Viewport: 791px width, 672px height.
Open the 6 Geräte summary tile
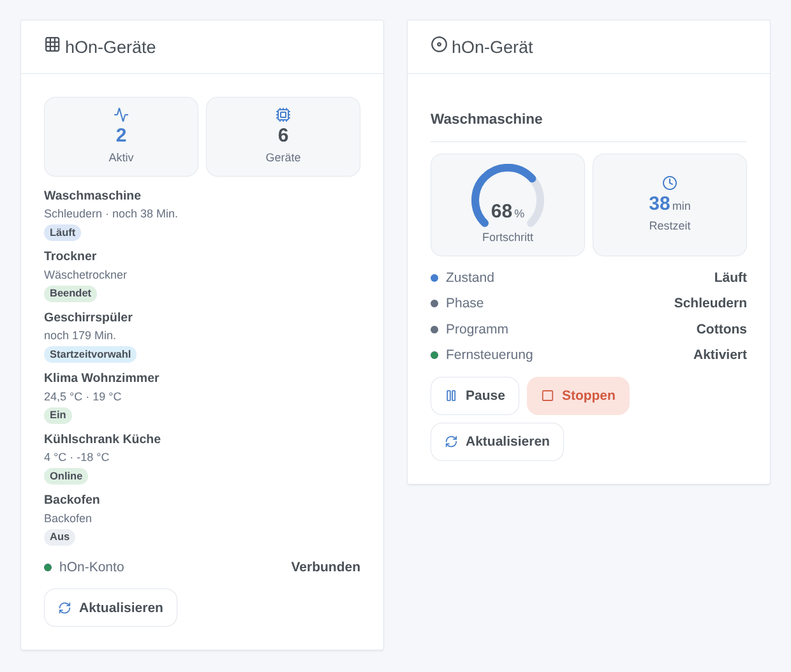pos(283,136)
